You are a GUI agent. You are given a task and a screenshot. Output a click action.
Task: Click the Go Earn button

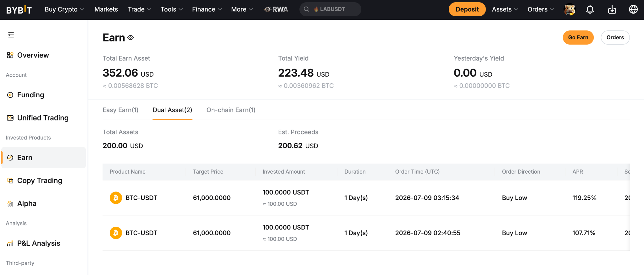tap(578, 38)
